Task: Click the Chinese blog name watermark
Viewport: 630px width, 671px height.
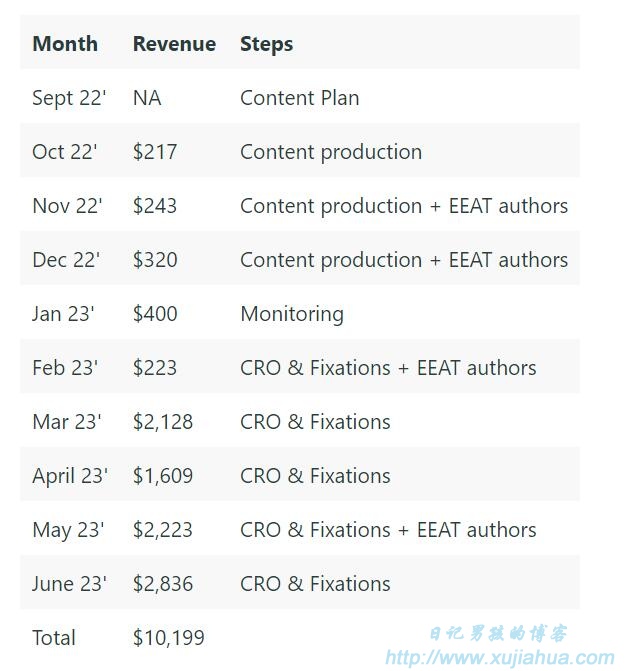Action: (x=498, y=633)
